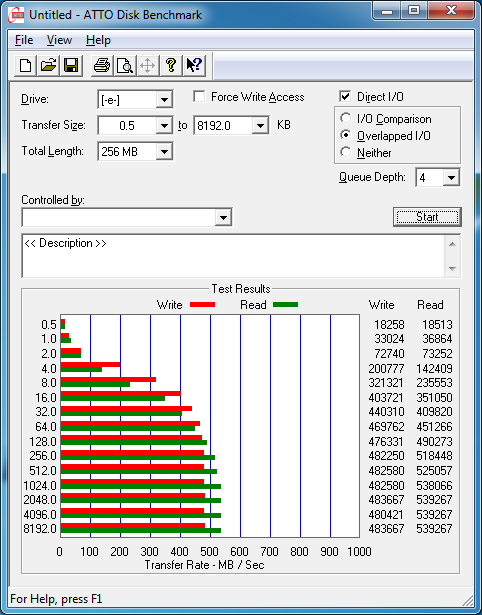Select the I/O Comparison radio button

[346, 118]
